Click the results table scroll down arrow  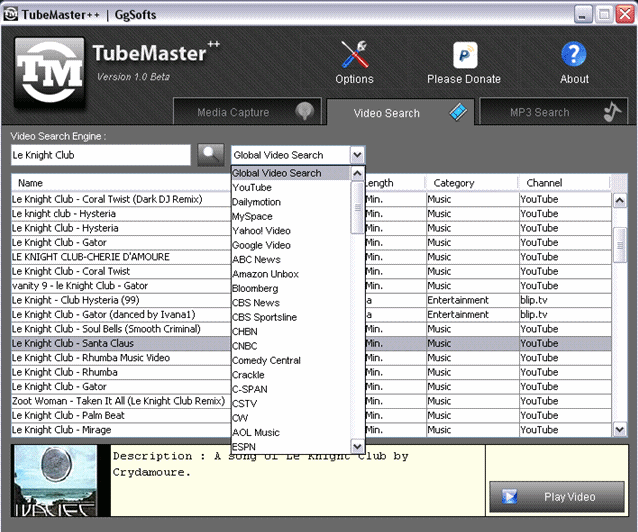tap(619, 429)
